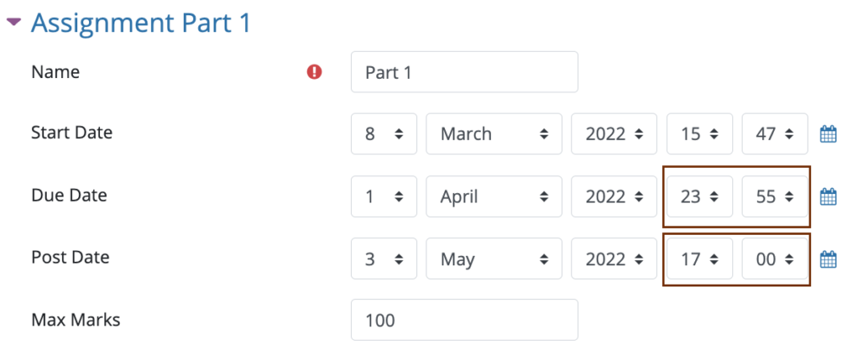Image resolution: width=868 pixels, height=350 pixels.
Task: Collapse the Assignment Part 1 section arrow
Action: pyautogui.click(x=14, y=23)
